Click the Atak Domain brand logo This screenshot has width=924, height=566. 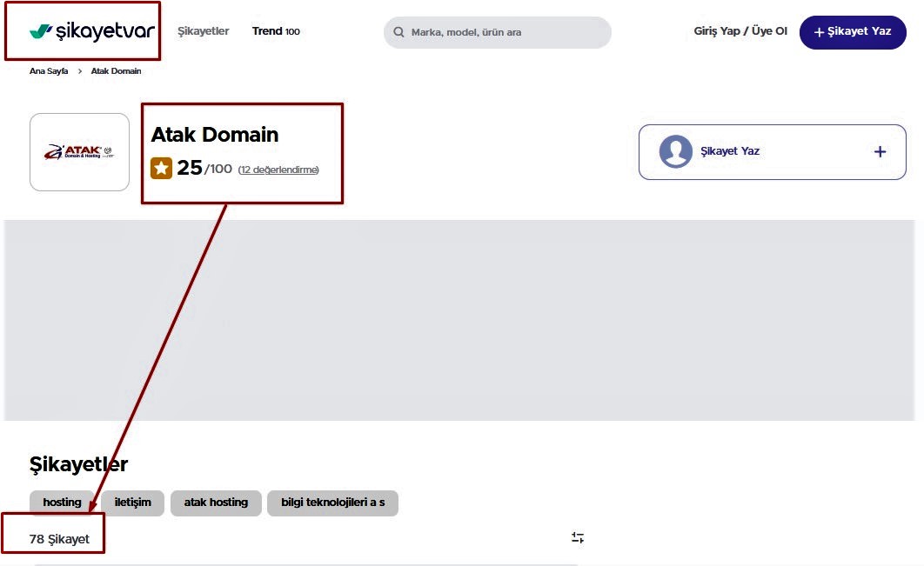[79, 152]
